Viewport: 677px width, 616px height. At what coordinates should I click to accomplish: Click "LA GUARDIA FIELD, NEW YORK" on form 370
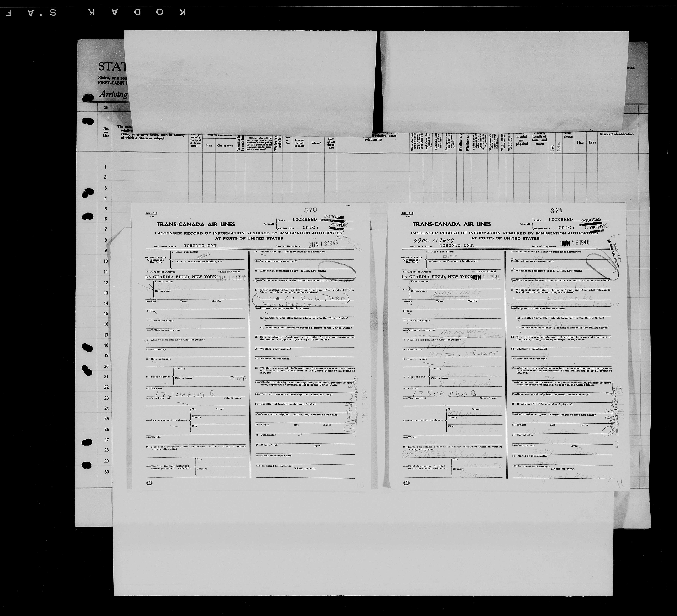click(181, 277)
